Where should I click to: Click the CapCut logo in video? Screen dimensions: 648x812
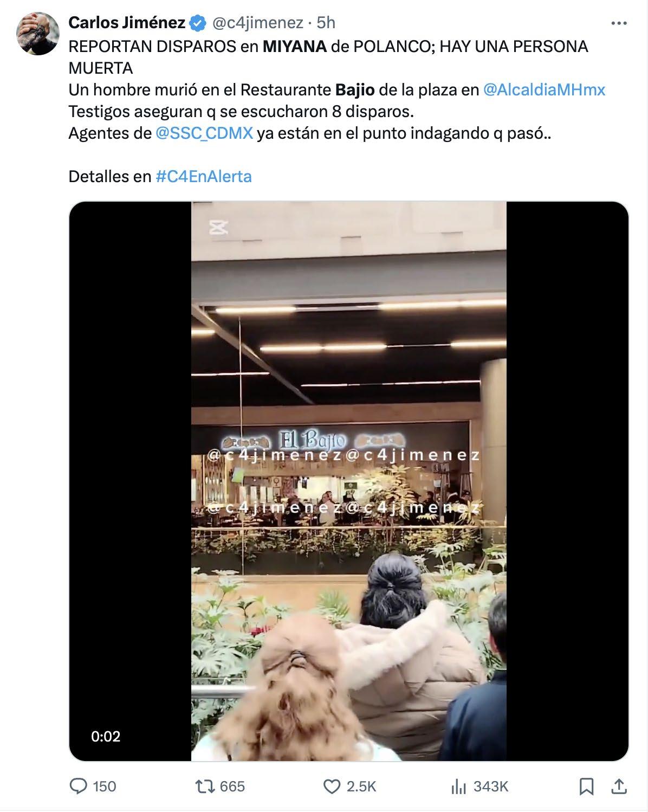218,227
